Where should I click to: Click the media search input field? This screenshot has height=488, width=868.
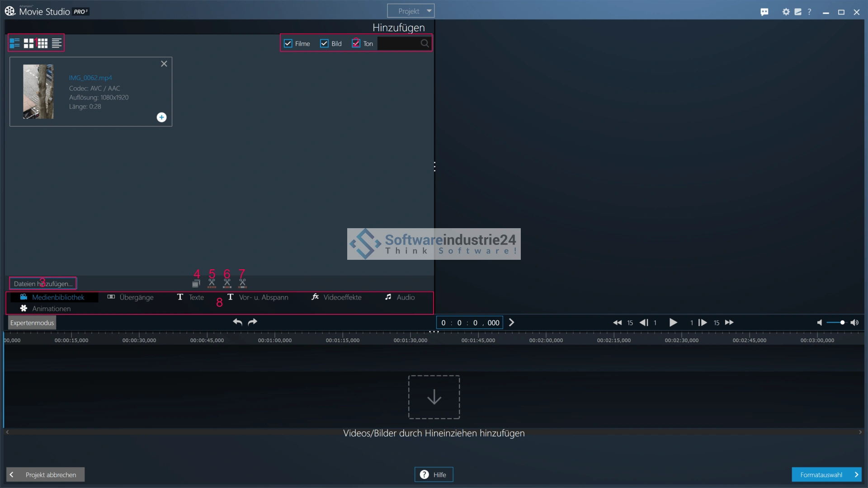[398, 43]
